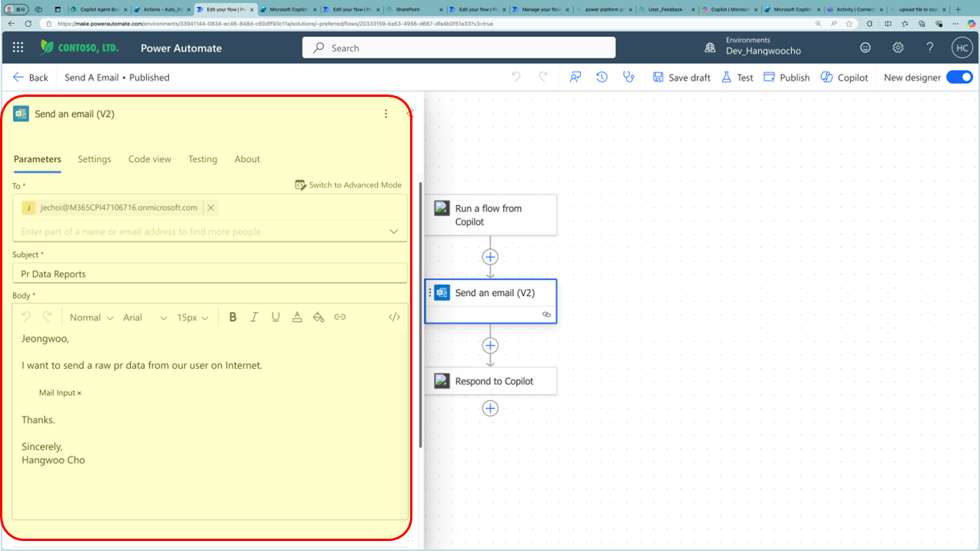This screenshot has width=980, height=551.
Task: Open the feedback smiley icon
Action: coord(866,48)
